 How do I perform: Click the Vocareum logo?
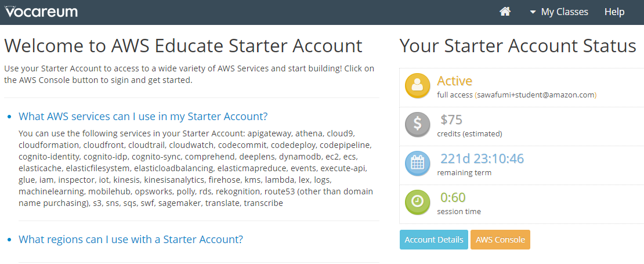(x=41, y=12)
